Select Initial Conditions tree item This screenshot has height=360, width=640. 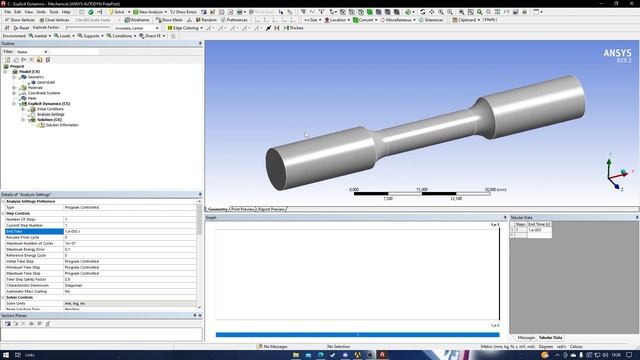pos(50,109)
